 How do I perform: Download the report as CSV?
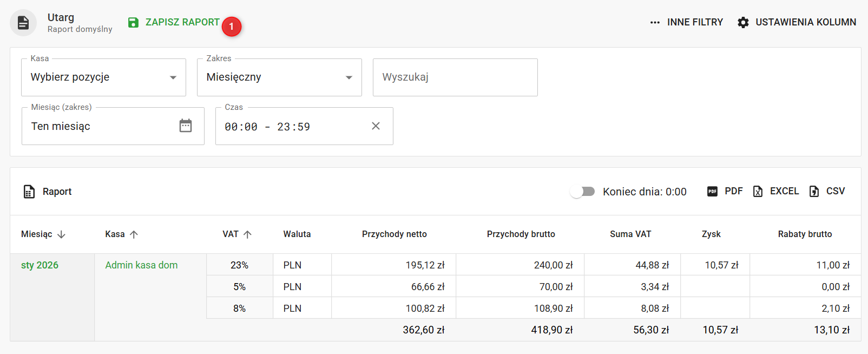tap(827, 191)
